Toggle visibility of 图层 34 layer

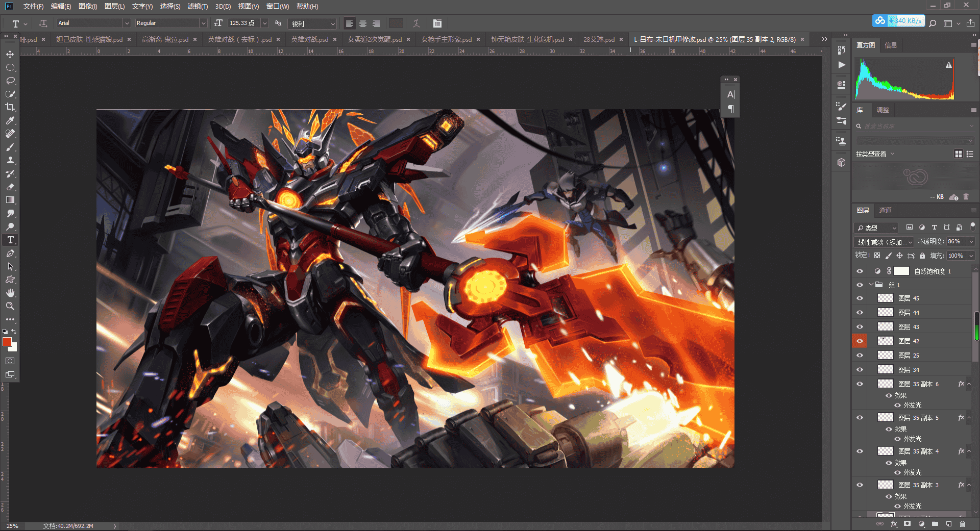coord(860,370)
